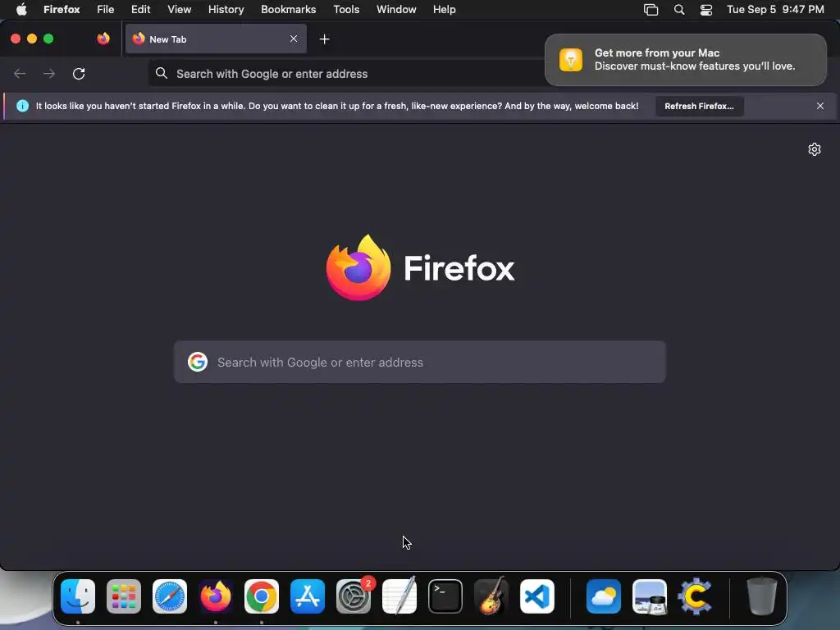Image resolution: width=840 pixels, height=630 pixels.
Task: Close the New Tab tab
Action: click(294, 39)
